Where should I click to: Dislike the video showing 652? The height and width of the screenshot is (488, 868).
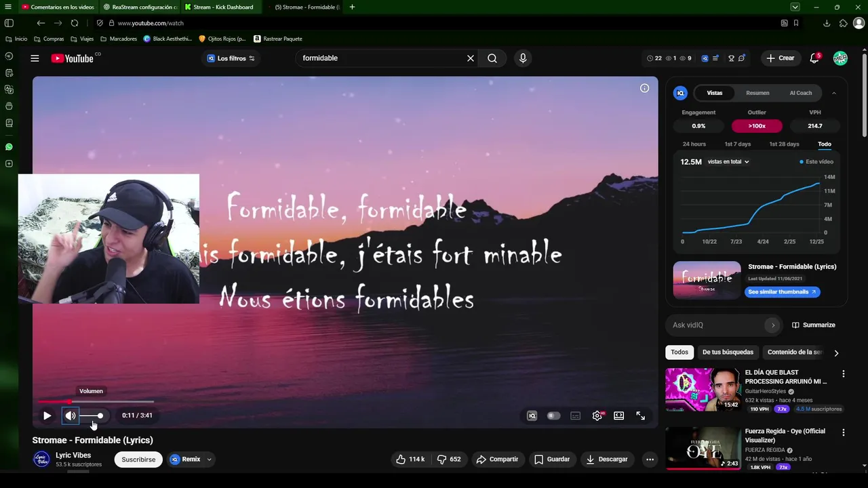pyautogui.click(x=449, y=460)
